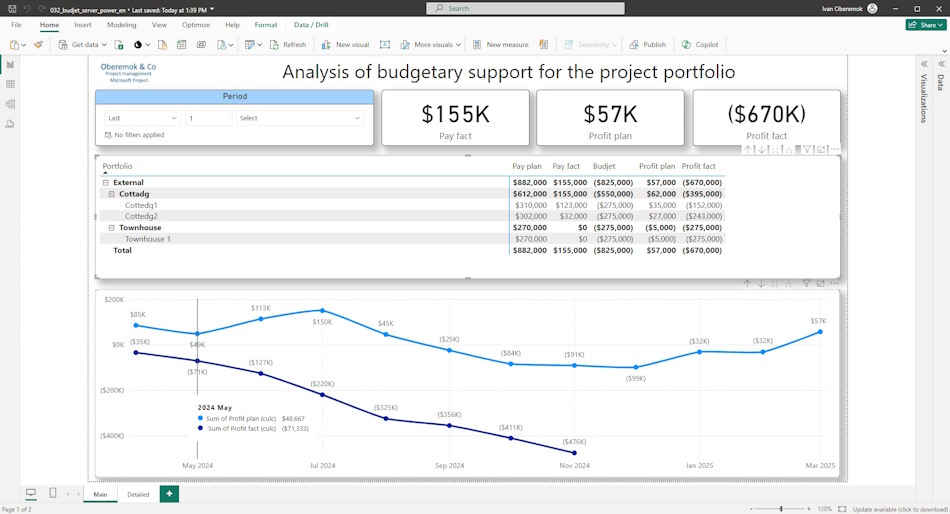Click the number field showing 1 in Period slicer

(208, 118)
